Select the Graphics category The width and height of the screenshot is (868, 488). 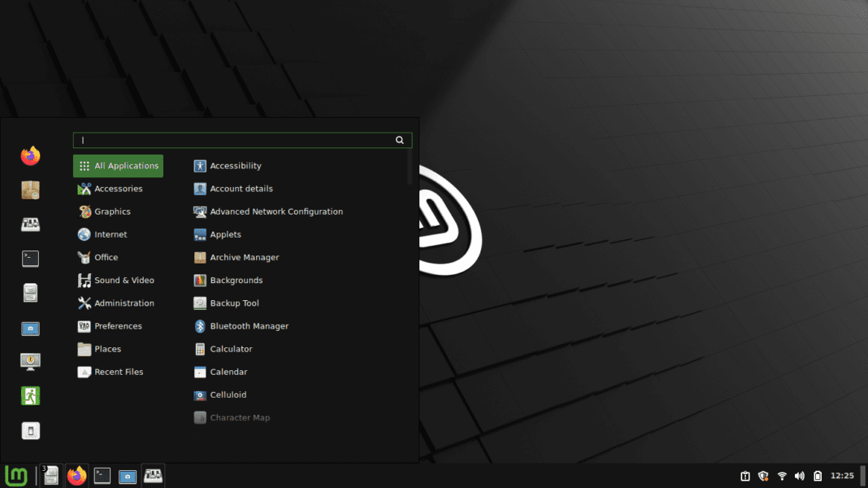coord(111,211)
